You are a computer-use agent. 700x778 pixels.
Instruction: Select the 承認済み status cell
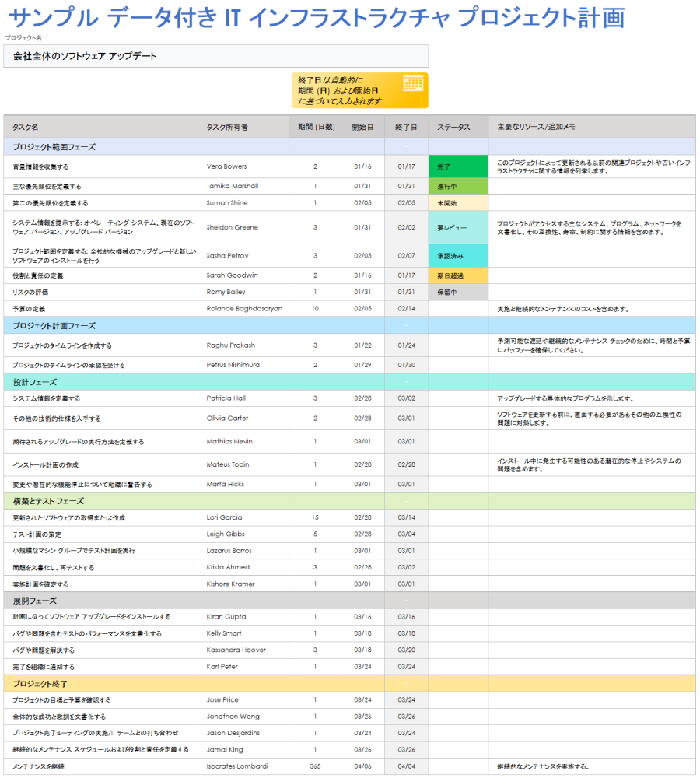pos(458,255)
